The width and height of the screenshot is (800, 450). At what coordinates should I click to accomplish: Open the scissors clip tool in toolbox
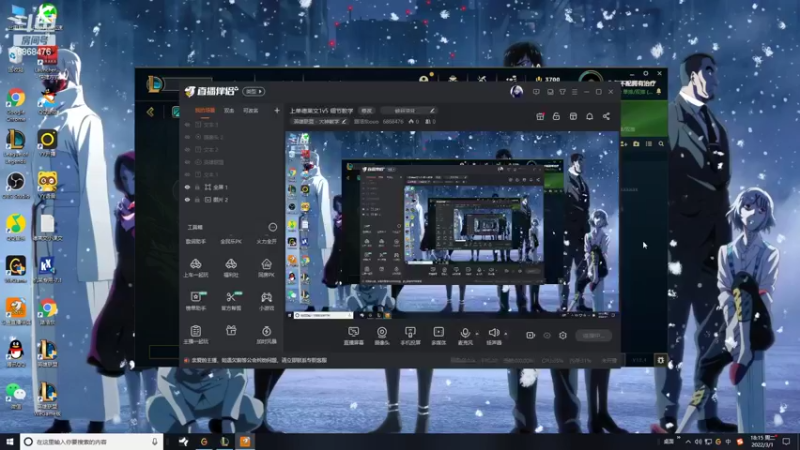pos(231,301)
